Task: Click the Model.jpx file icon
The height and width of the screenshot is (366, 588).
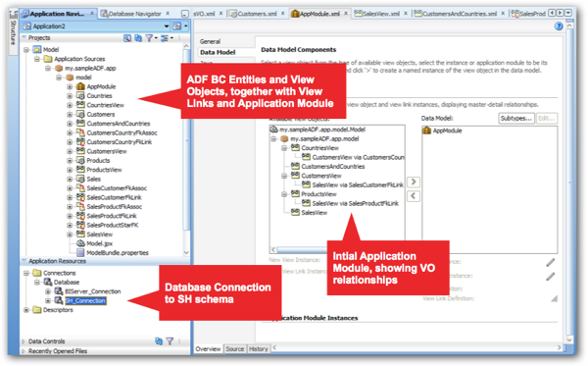Action: pos(80,243)
